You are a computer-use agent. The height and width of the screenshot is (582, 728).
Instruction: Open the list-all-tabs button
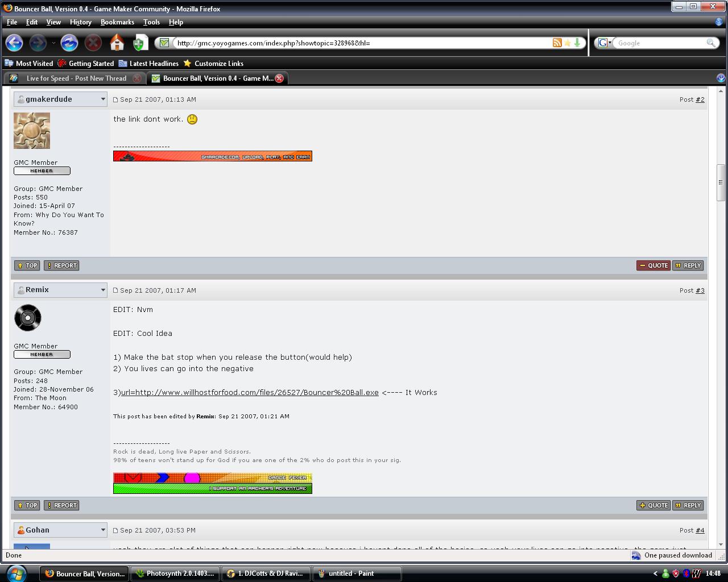pos(721,78)
